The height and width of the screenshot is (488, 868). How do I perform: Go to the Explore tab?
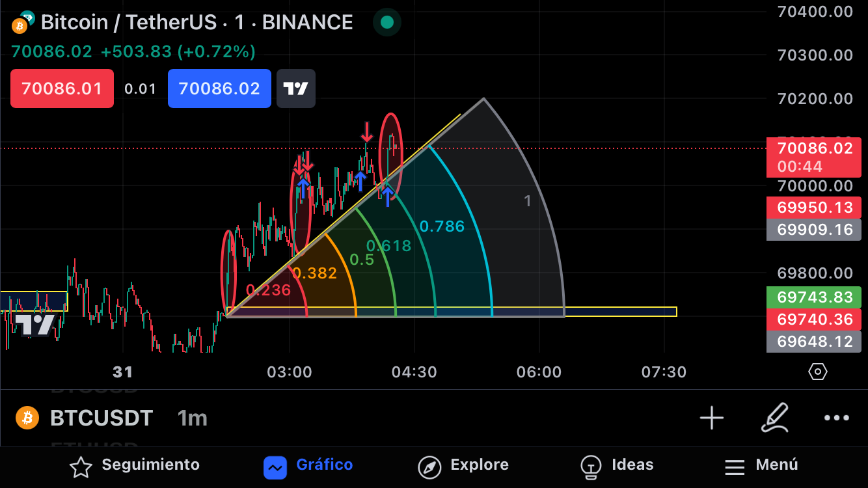click(463, 466)
